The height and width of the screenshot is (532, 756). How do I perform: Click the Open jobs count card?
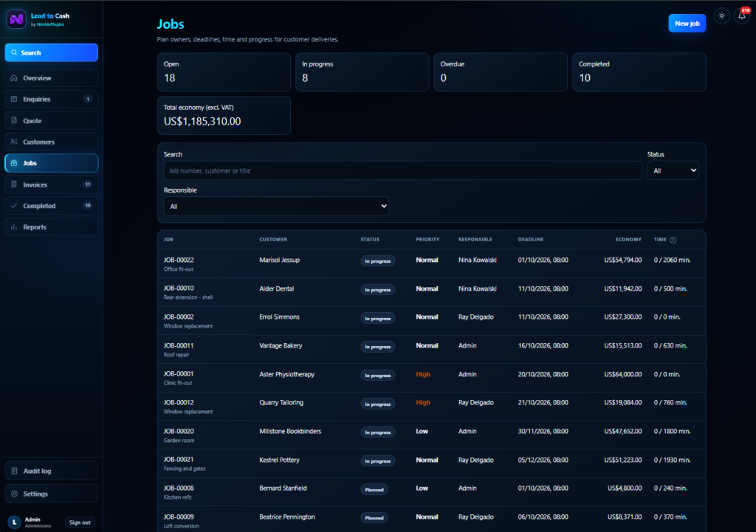[x=224, y=72]
